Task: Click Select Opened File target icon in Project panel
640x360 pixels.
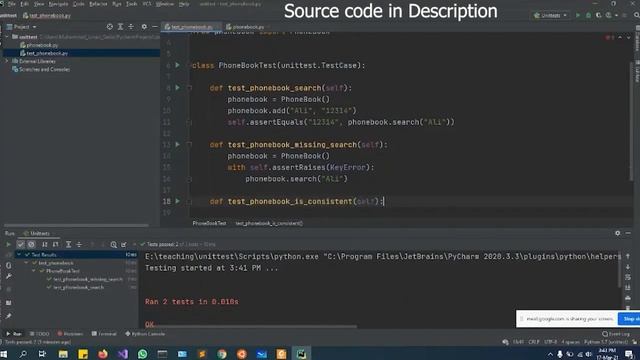Action: [109, 27]
